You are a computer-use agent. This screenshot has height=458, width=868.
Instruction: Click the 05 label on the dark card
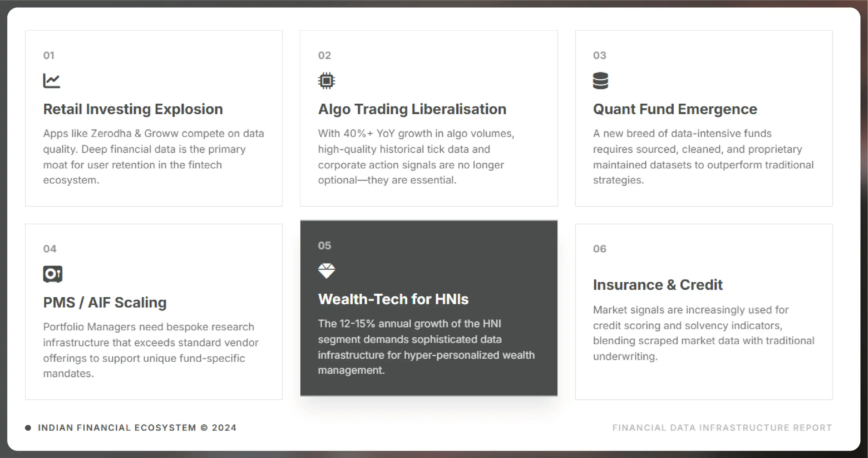(x=325, y=245)
